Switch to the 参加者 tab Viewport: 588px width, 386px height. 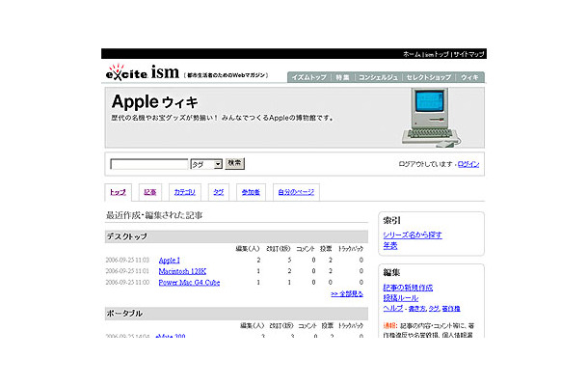(251, 192)
